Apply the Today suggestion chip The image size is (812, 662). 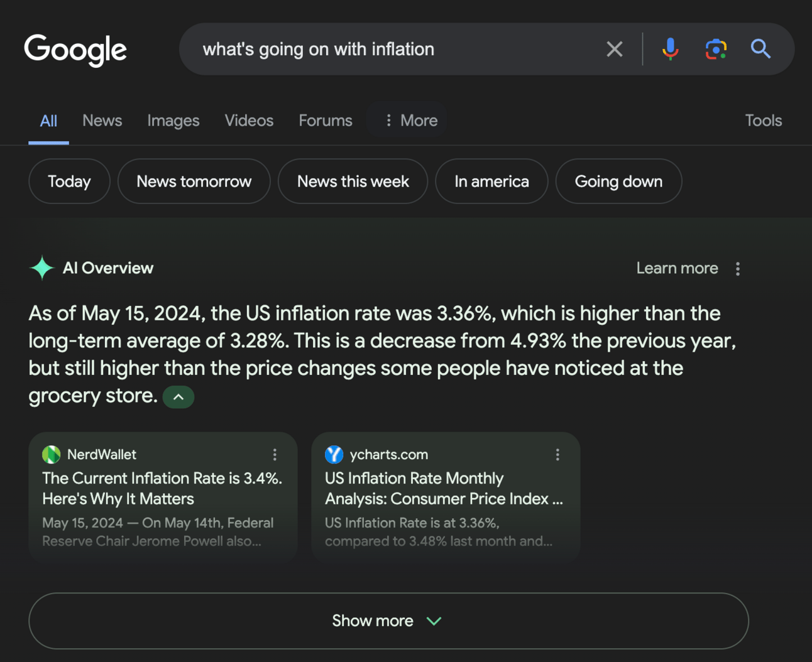pyautogui.click(x=69, y=182)
